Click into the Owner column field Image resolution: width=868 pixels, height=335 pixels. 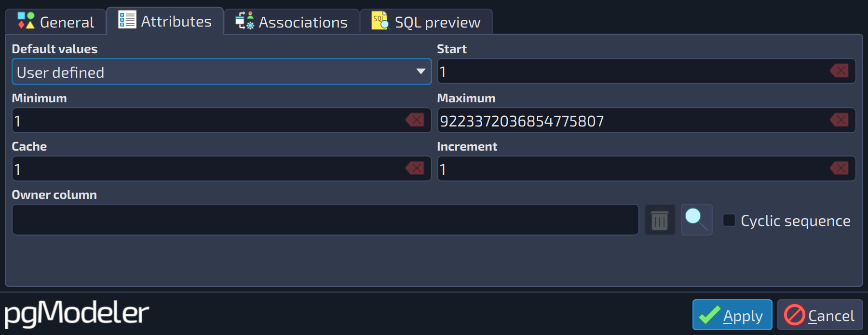click(x=325, y=220)
